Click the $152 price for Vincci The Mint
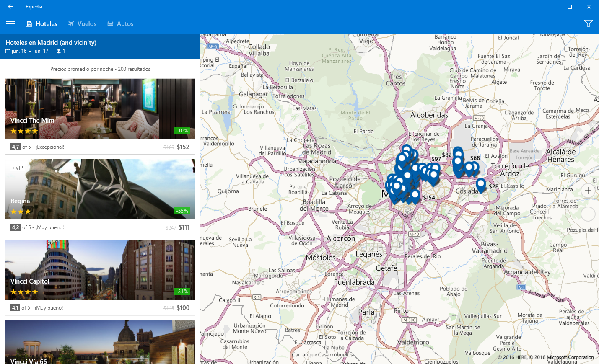 [x=183, y=147]
